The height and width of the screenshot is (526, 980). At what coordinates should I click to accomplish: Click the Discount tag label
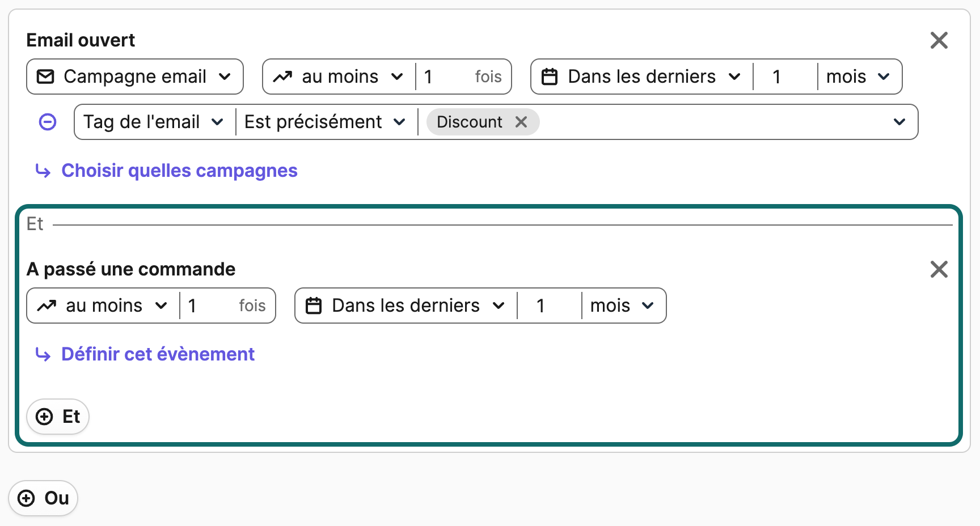pos(470,122)
